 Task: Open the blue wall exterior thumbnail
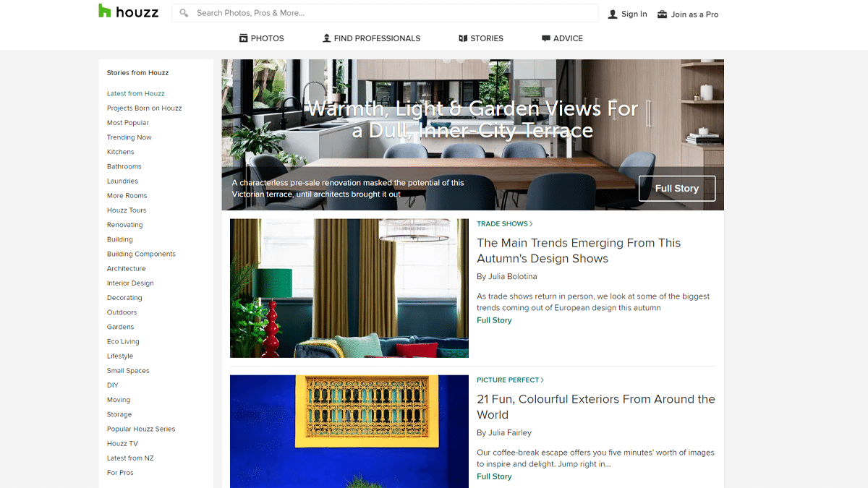point(349,432)
